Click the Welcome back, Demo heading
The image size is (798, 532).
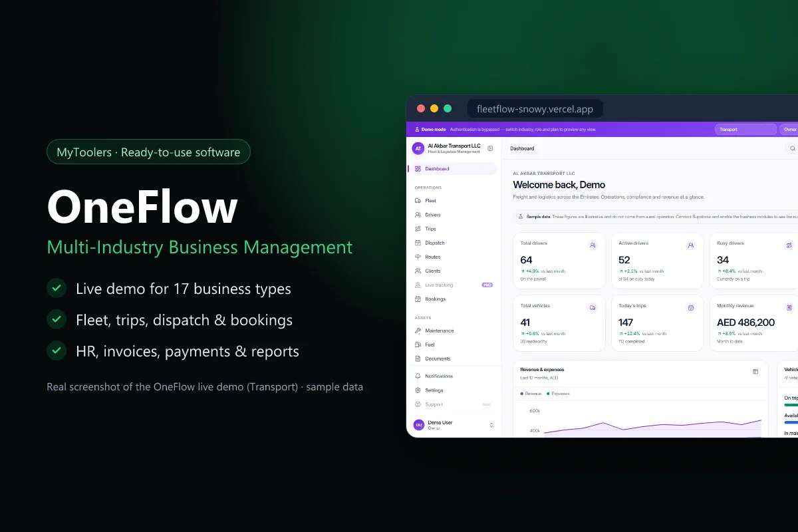click(x=559, y=185)
